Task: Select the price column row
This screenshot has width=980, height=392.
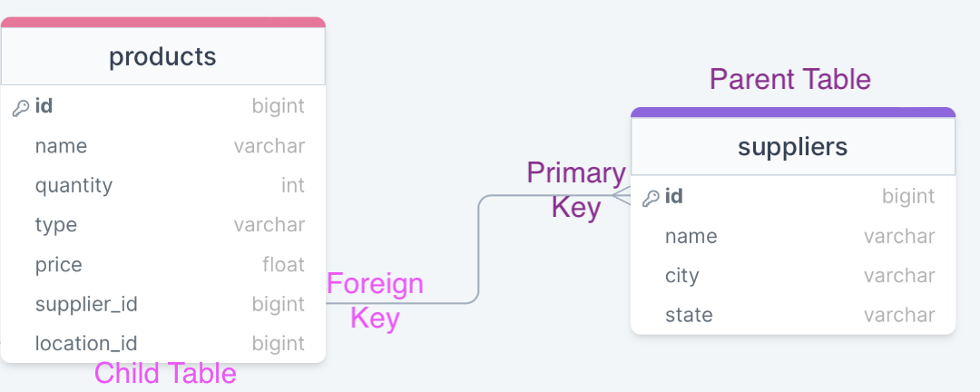Action: point(162,264)
